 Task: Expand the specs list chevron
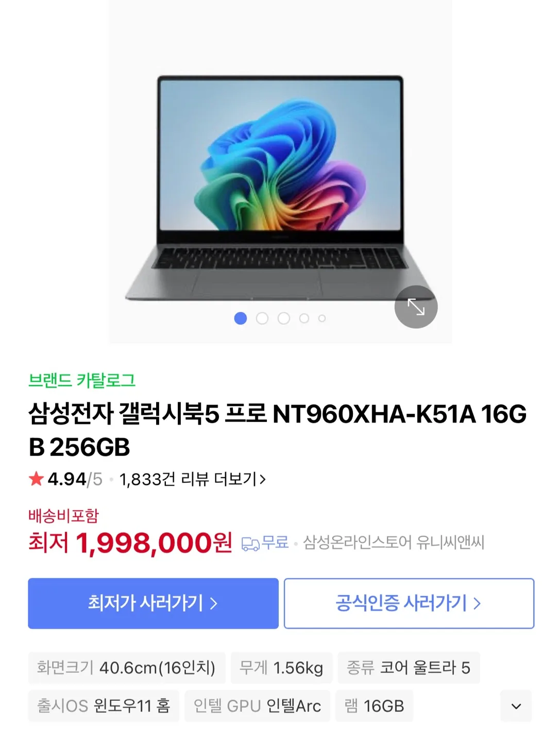click(516, 706)
